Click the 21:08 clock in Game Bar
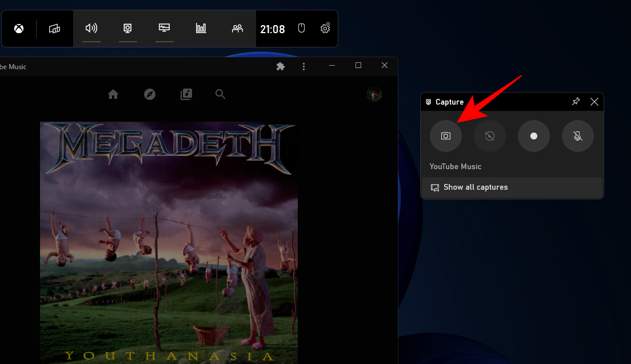 coord(273,29)
